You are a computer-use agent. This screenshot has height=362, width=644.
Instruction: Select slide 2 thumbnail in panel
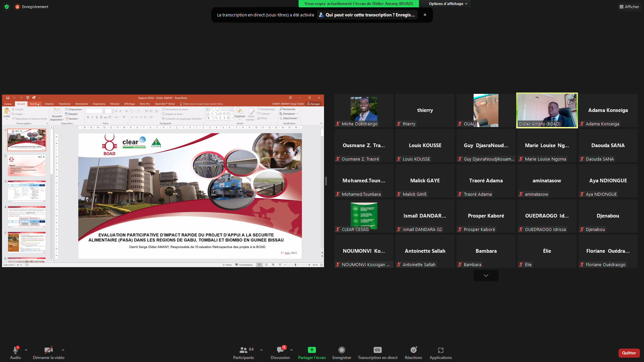(x=27, y=165)
